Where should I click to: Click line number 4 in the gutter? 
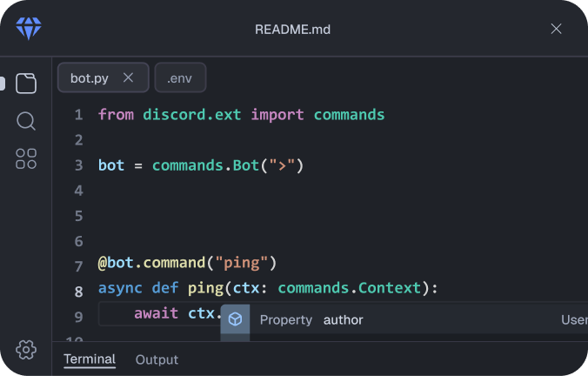79,191
